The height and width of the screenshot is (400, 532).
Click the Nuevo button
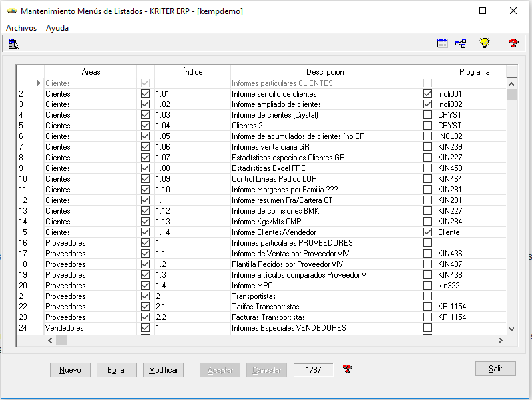point(70,370)
